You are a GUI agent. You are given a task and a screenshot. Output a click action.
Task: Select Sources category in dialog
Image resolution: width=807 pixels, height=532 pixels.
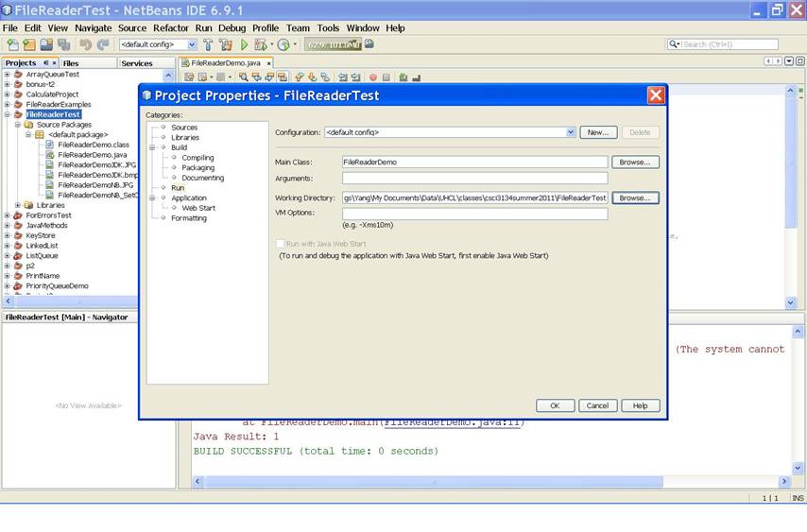[184, 127]
